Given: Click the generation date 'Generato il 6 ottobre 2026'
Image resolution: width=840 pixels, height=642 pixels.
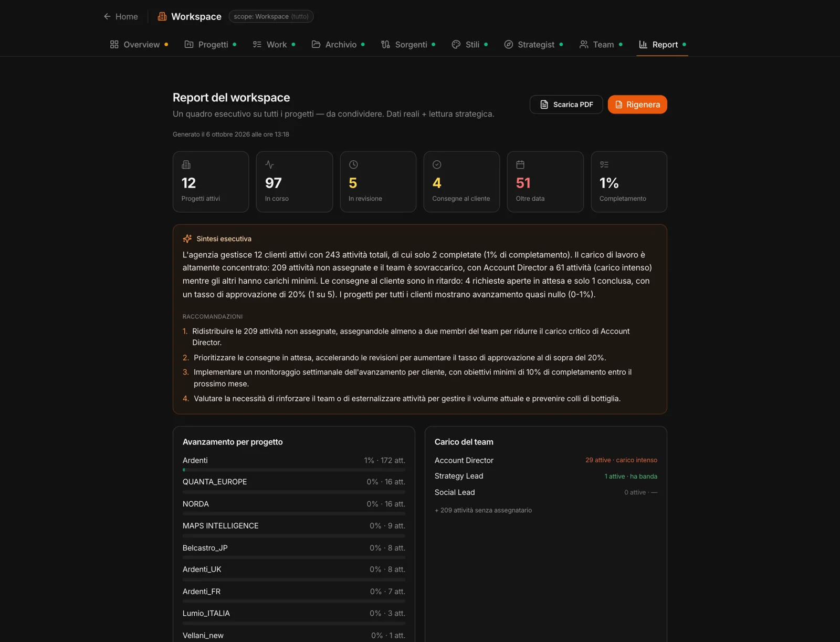Looking at the screenshot, I should click(231, 134).
